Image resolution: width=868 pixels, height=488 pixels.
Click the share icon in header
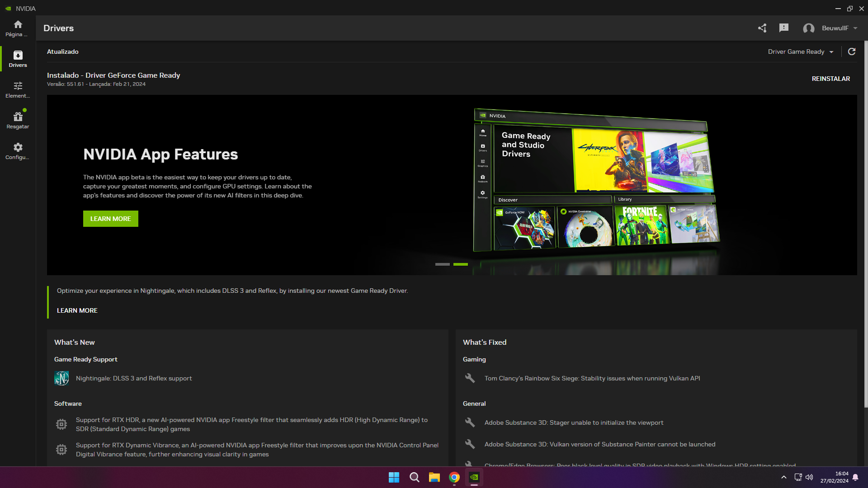tap(762, 28)
